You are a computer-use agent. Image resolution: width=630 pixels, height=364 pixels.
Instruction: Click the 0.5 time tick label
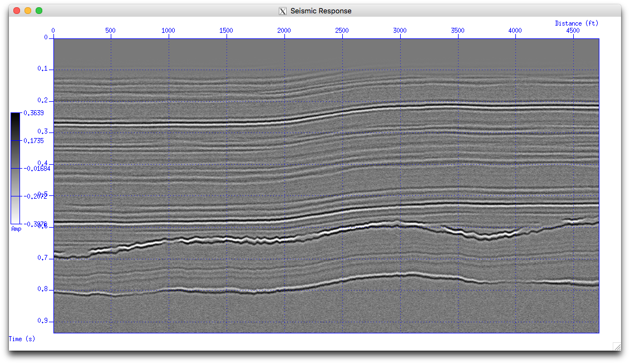(x=43, y=195)
